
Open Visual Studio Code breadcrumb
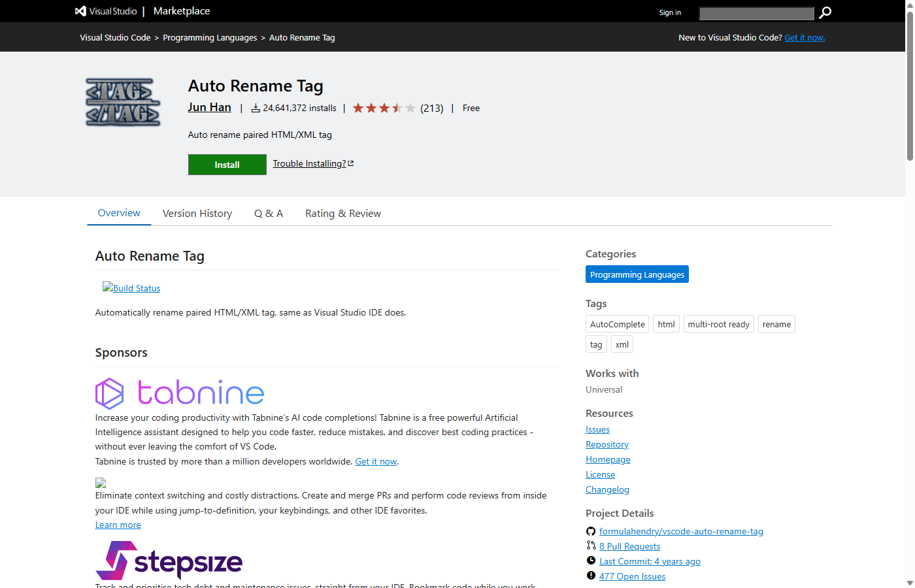click(x=115, y=37)
